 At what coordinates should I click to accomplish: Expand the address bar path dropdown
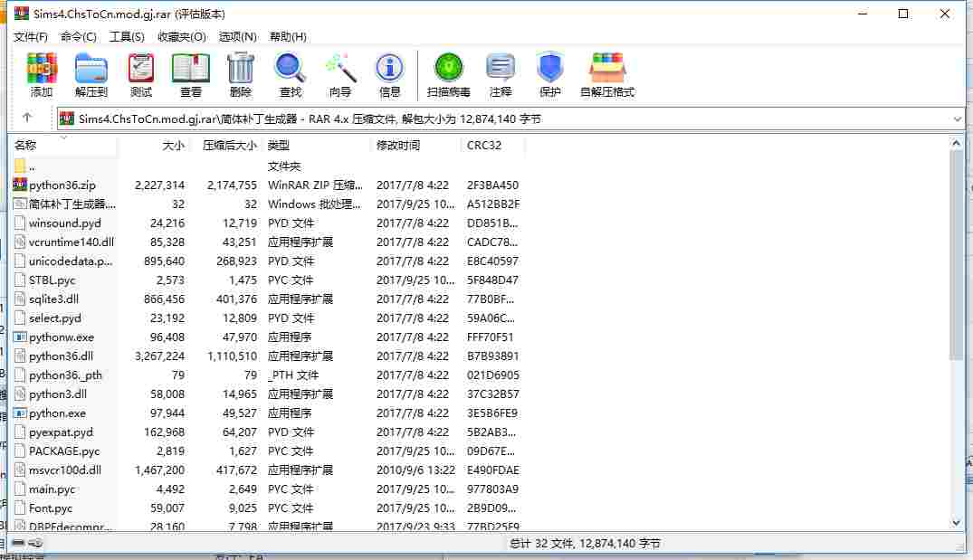pos(957,119)
